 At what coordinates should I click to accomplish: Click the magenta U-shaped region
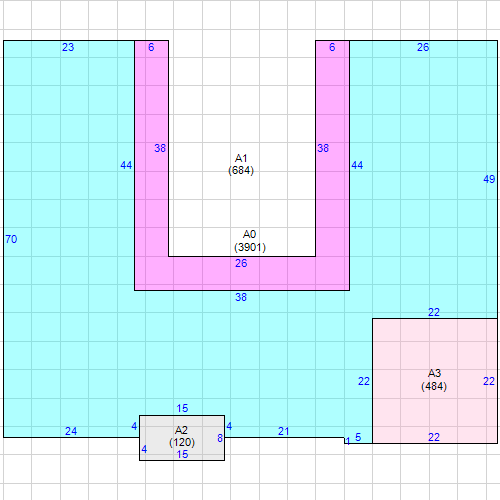[242, 273]
